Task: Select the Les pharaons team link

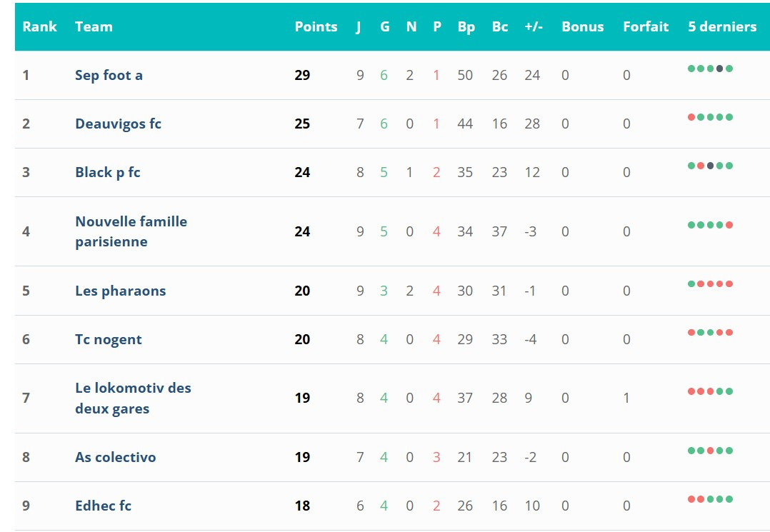Action: [x=120, y=291]
